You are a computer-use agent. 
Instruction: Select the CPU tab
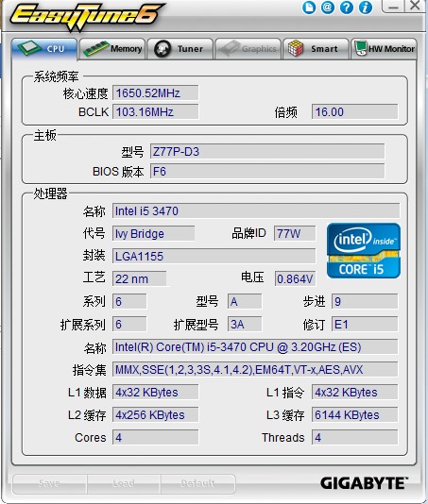tap(44, 49)
